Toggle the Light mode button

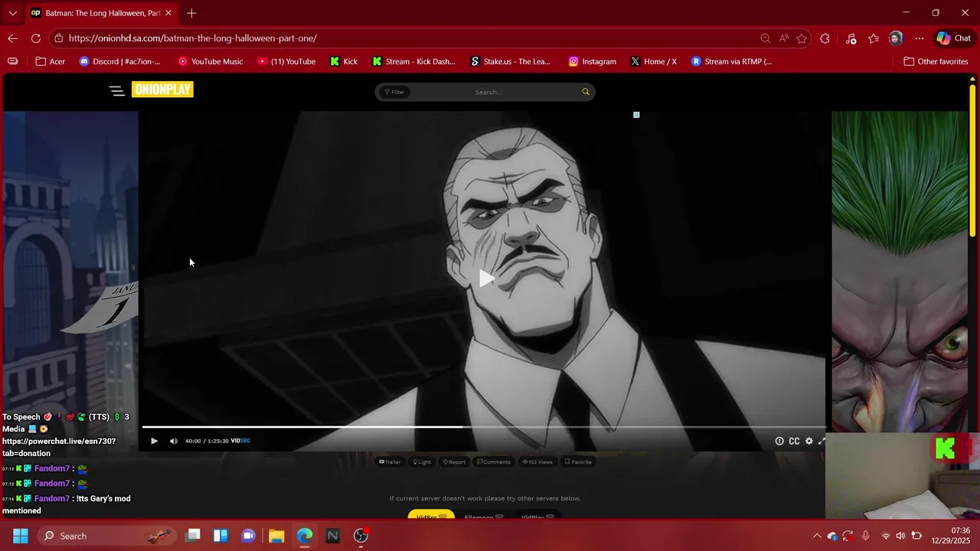(422, 461)
